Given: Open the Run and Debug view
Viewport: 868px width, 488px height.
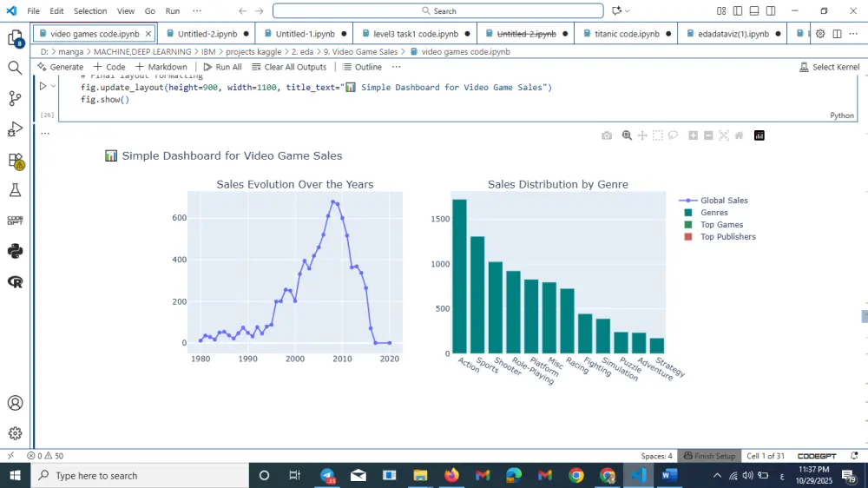Looking at the screenshot, I should (15, 129).
